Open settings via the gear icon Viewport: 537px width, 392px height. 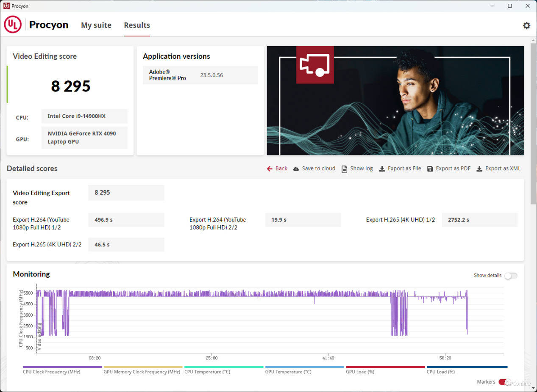(x=526, y=25)
